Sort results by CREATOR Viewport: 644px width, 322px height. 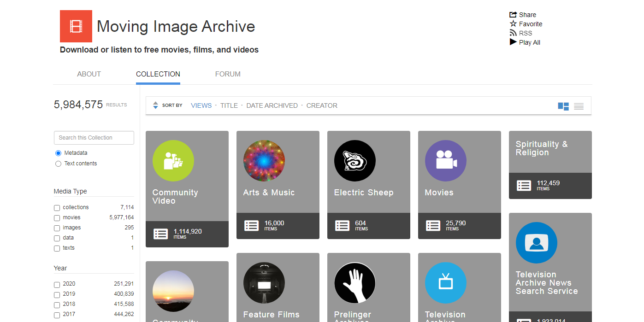coord(322,105)
